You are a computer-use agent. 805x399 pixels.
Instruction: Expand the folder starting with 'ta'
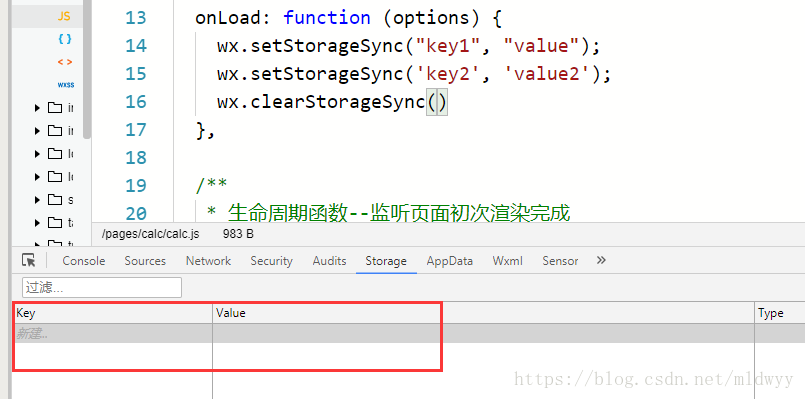pyautogui.click(x=37, y=223)
